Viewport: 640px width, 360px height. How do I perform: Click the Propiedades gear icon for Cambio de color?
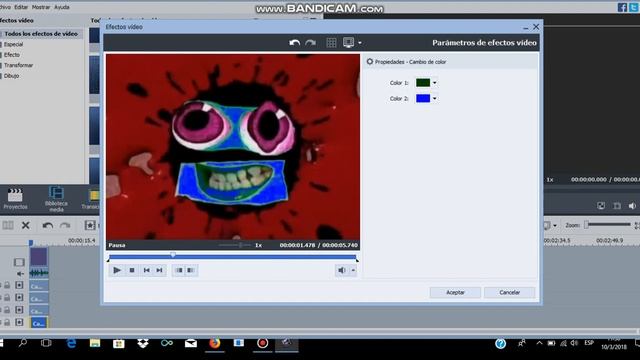click(370, 62)
